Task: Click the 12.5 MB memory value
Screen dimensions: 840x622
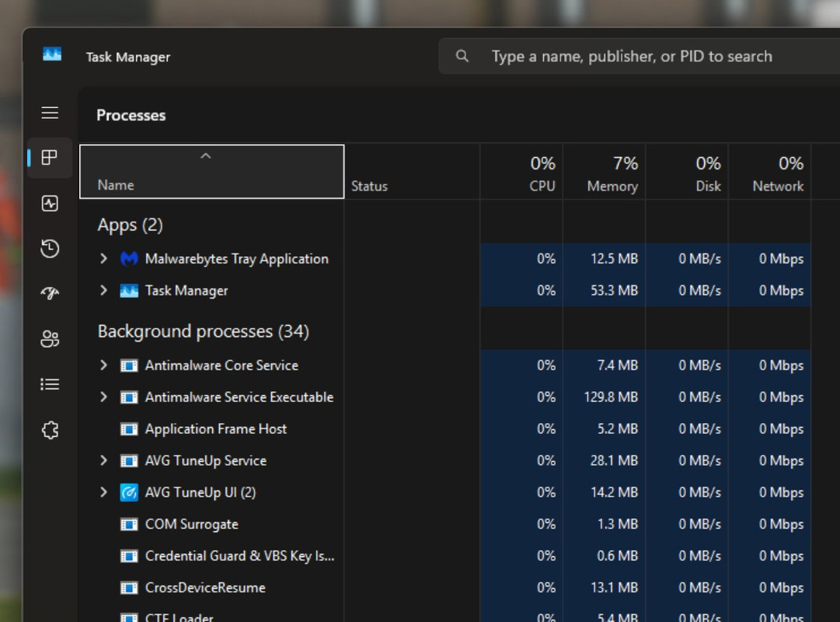Action: click(615, 259)
